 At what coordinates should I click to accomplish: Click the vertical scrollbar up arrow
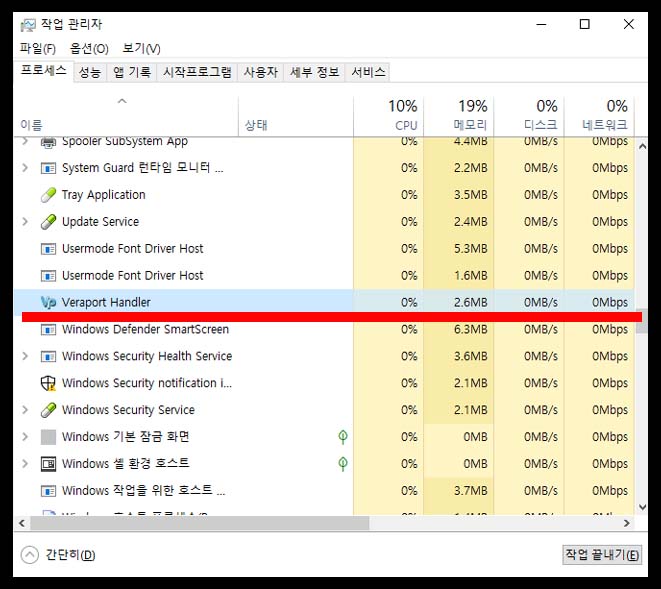(642, 147)
